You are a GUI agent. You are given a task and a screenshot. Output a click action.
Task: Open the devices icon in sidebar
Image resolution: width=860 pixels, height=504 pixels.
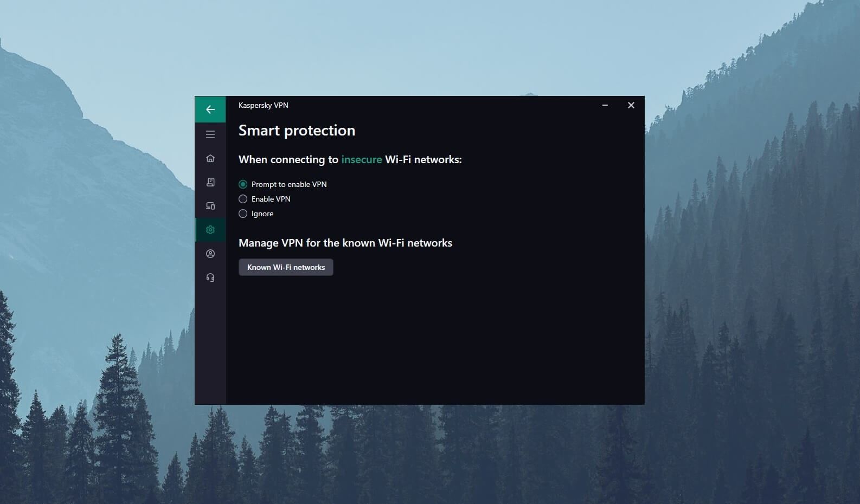pyautogui.click(x=210, y=206)
